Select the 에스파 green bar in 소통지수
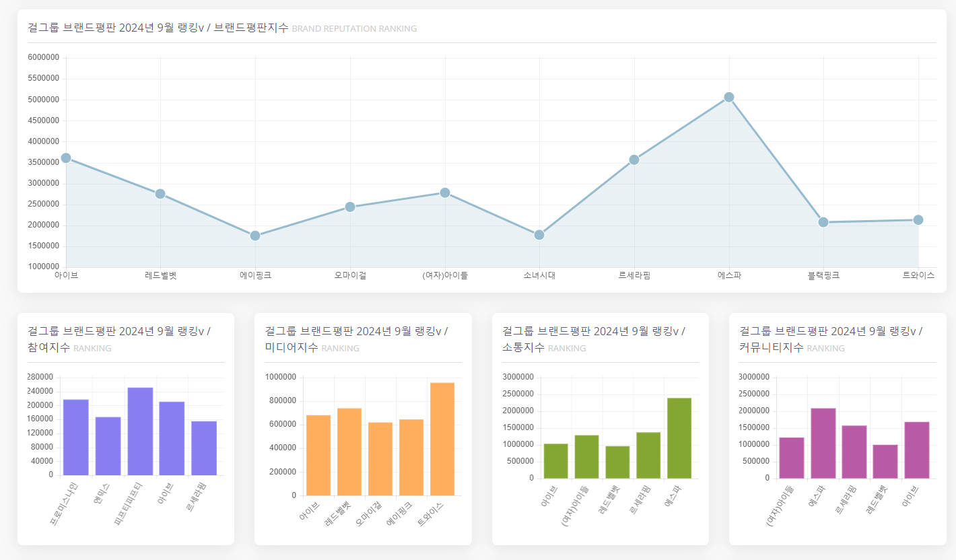The height and width of the screenshot is (560, 956). (x=679, y=438)
